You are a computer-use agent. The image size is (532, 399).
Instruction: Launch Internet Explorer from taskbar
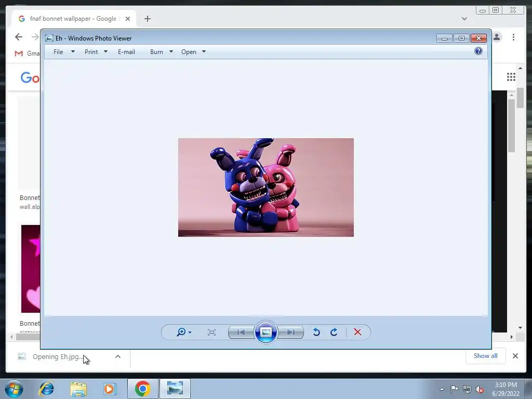click(46, 389)
